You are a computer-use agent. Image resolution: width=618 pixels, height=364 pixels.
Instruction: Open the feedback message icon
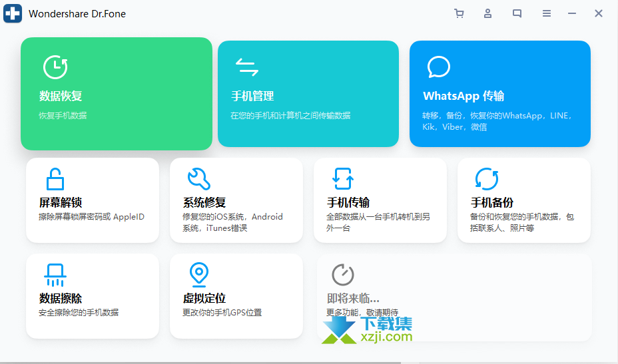coord(517,13)
